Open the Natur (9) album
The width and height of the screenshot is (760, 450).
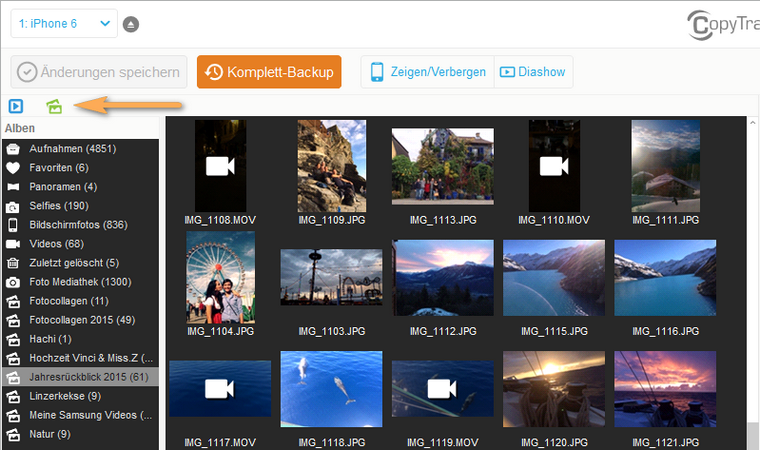tap(80, 434)
